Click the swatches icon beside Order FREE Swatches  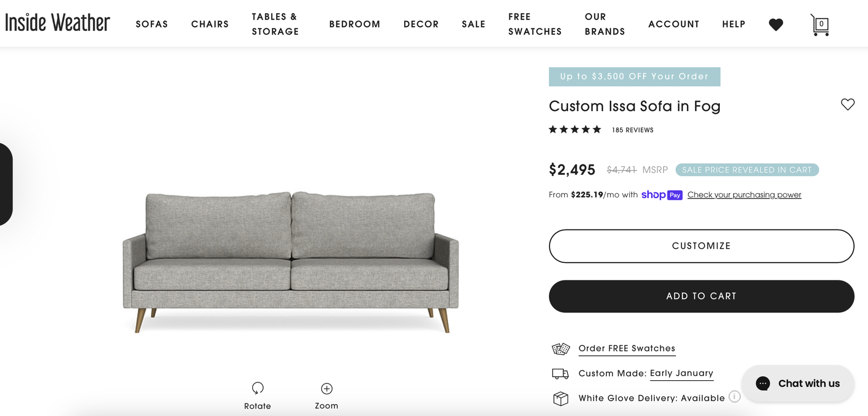[x=560, y=348]
